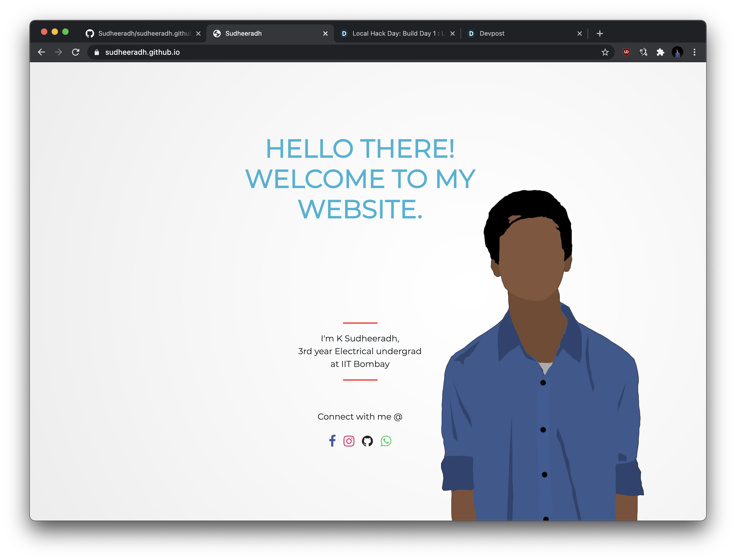Close the Local Hack Day tab

(452, 33)
